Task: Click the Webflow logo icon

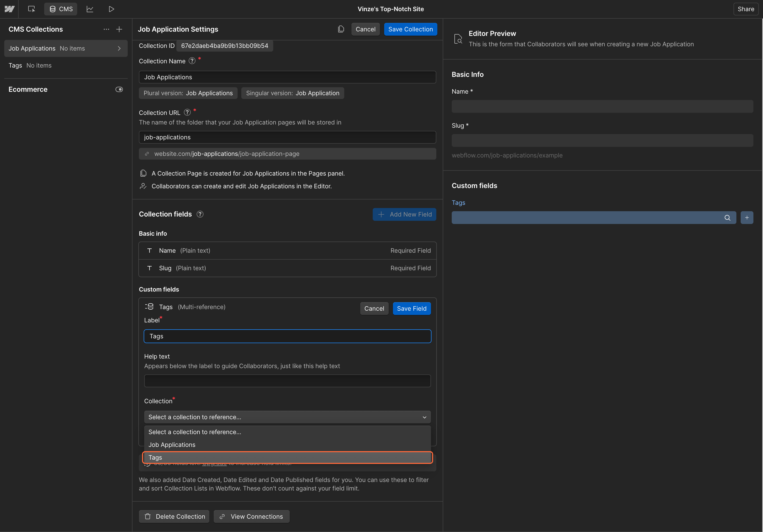Action: [x=9, y=9]
